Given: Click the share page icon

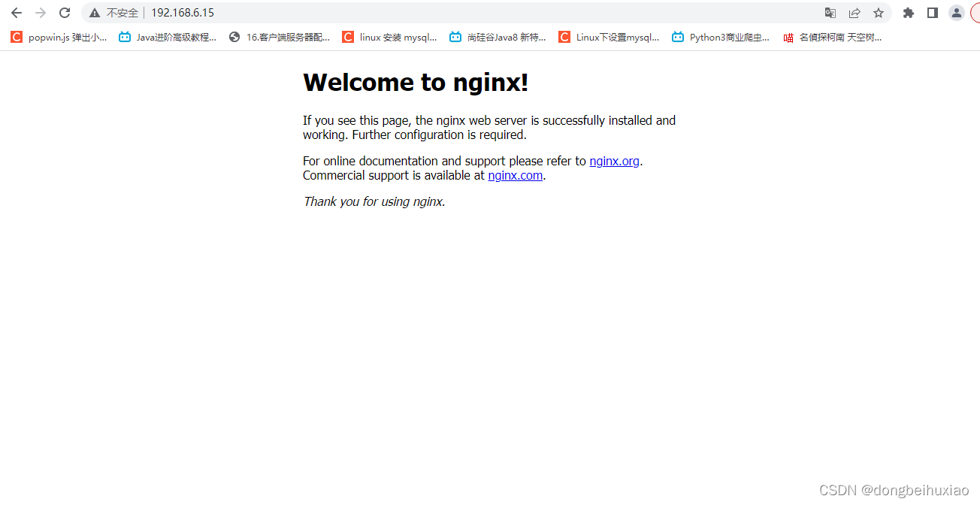Looking at the screenshot, I should [854, 13].
